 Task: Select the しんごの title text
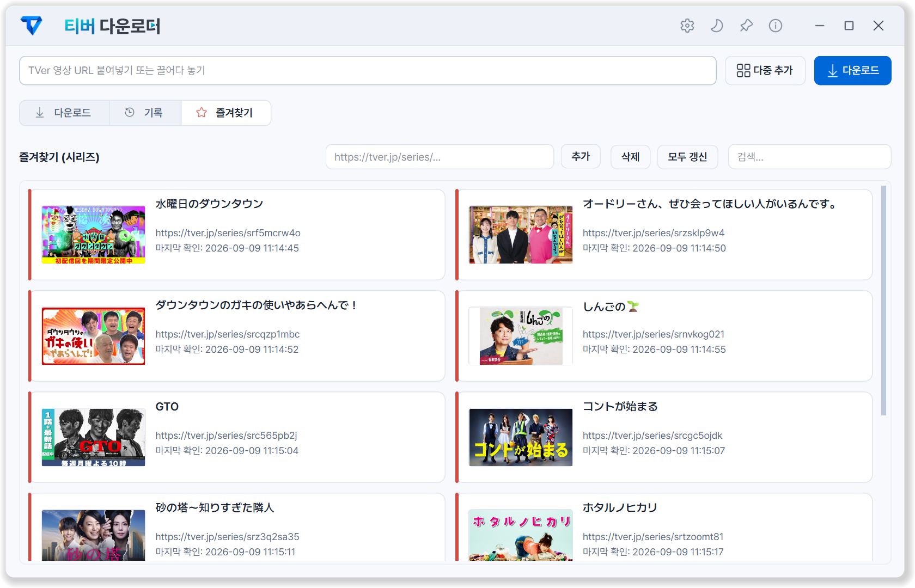click(611, 307)
